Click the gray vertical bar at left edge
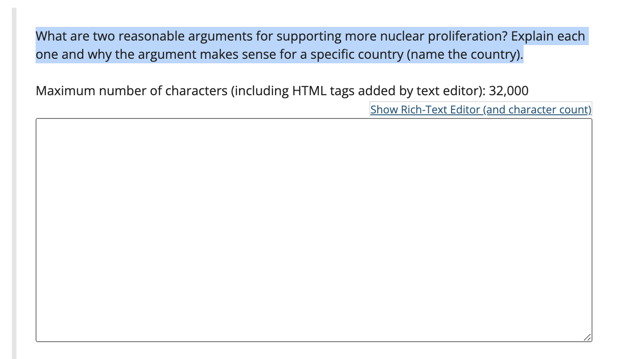644x359 pixels. pos(14,182)
